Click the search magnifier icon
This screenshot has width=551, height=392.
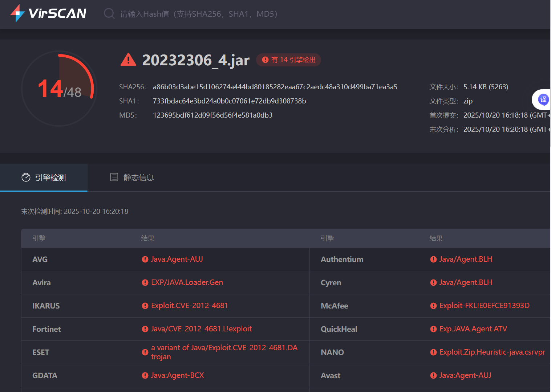[109, 14]
